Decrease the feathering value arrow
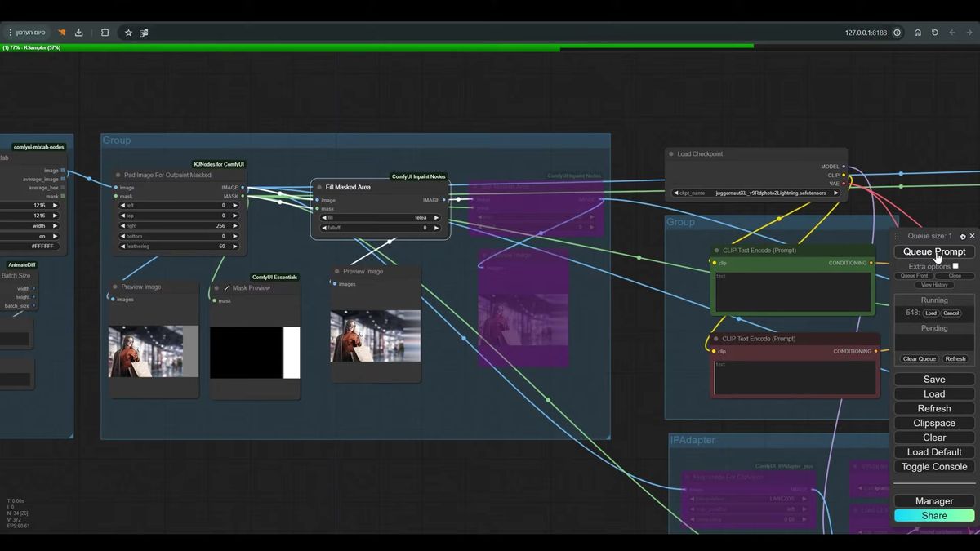 [x=123, y=246]
